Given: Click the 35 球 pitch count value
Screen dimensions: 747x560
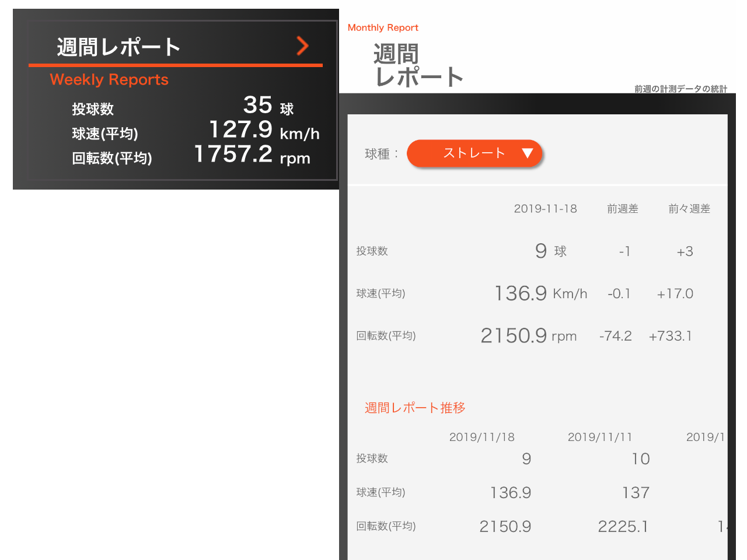Looking at the screenshot, I should [x=268, y=106].
